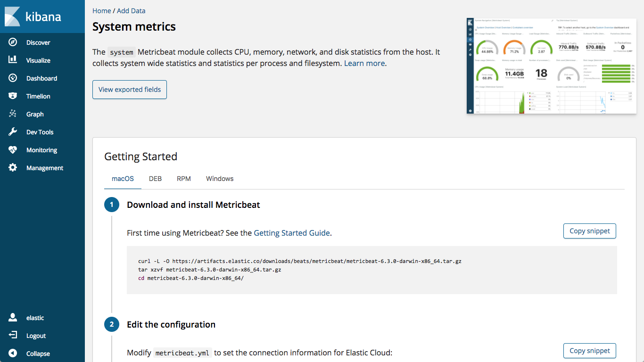
Task: Open the Management section label
Action: pos(45,168)
